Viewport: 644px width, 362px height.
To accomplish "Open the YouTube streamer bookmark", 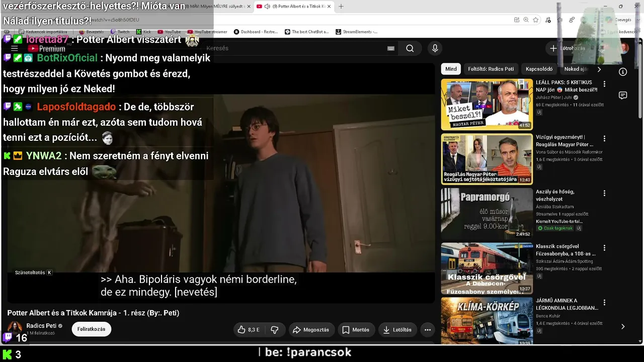I will (x=207, y=32).
